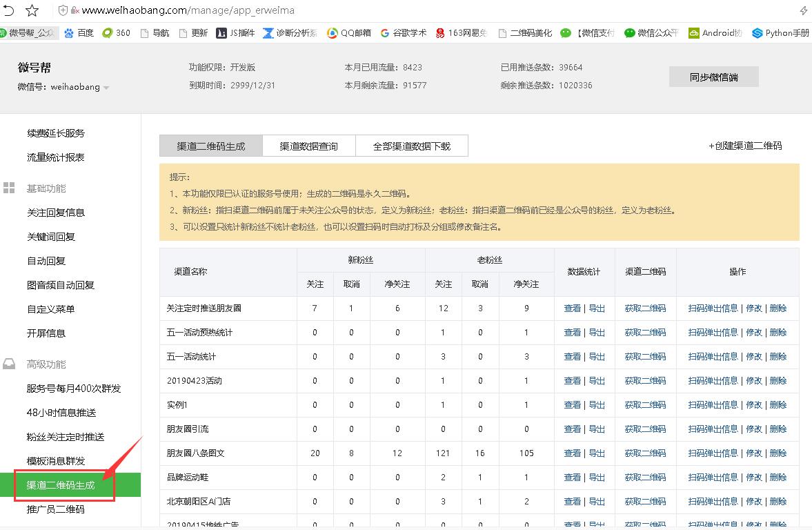Open the 百度 bookmark paw icon
Screen dimensions: 812x530
click(x=69, y=32)
